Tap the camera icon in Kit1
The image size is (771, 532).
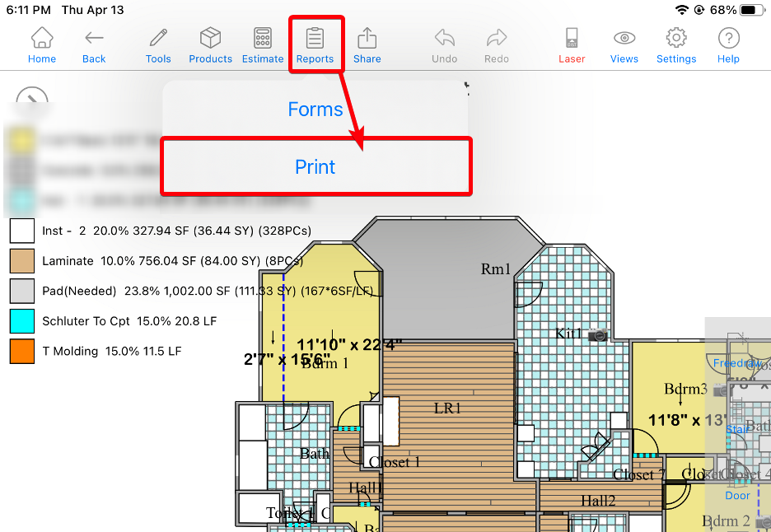(598, 335)
